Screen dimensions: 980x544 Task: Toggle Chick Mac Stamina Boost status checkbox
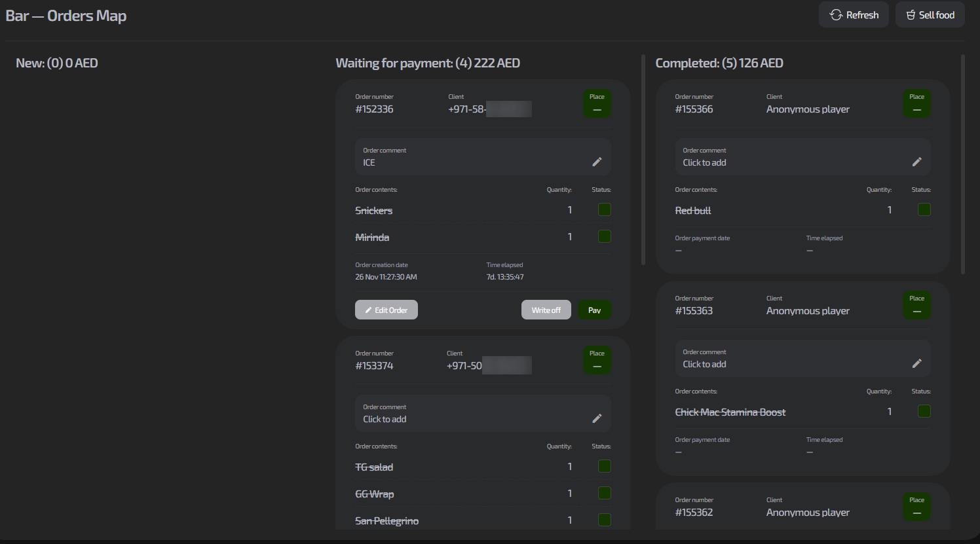924,411
